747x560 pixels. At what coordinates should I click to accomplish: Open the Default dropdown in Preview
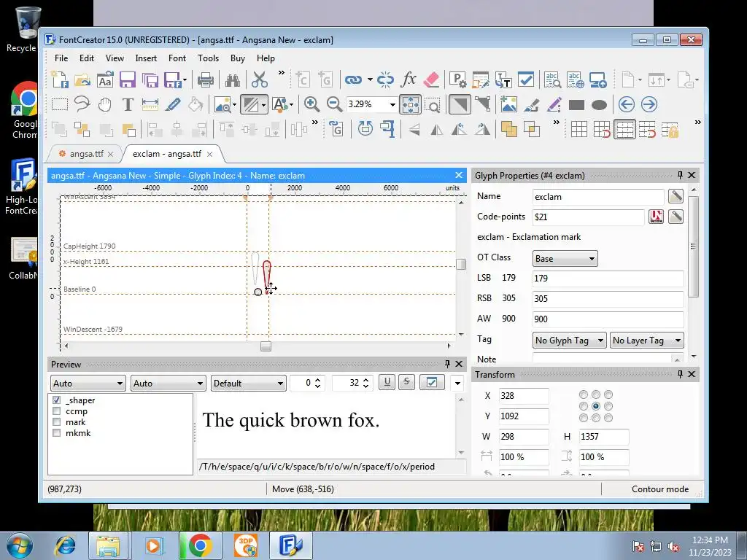248,384
